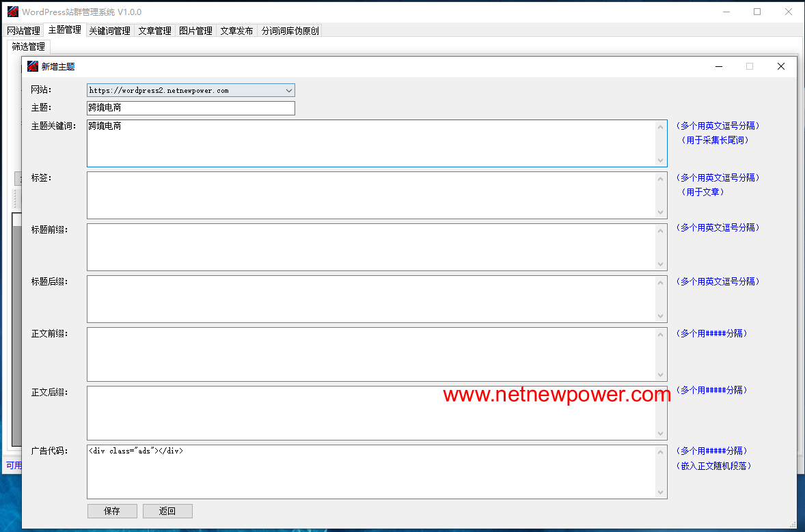Open the 关键词管理 tab
This screenshot has width=805, height=532.
pos(109,31)
